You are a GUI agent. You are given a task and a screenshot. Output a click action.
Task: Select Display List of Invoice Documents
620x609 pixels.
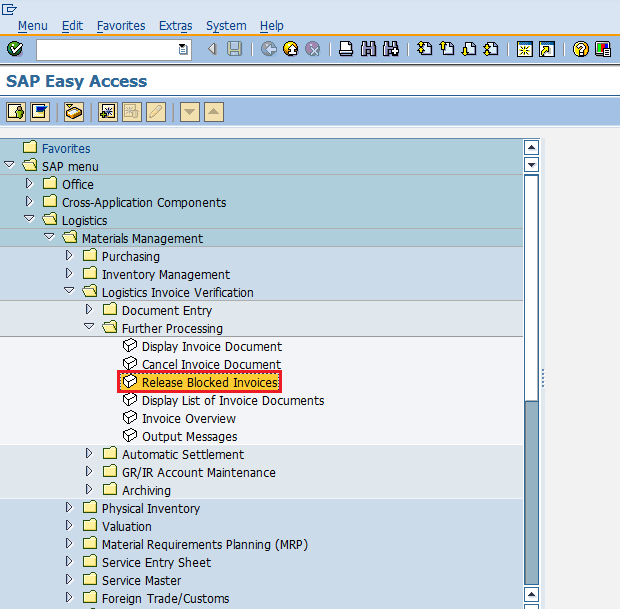click(233, 401)
